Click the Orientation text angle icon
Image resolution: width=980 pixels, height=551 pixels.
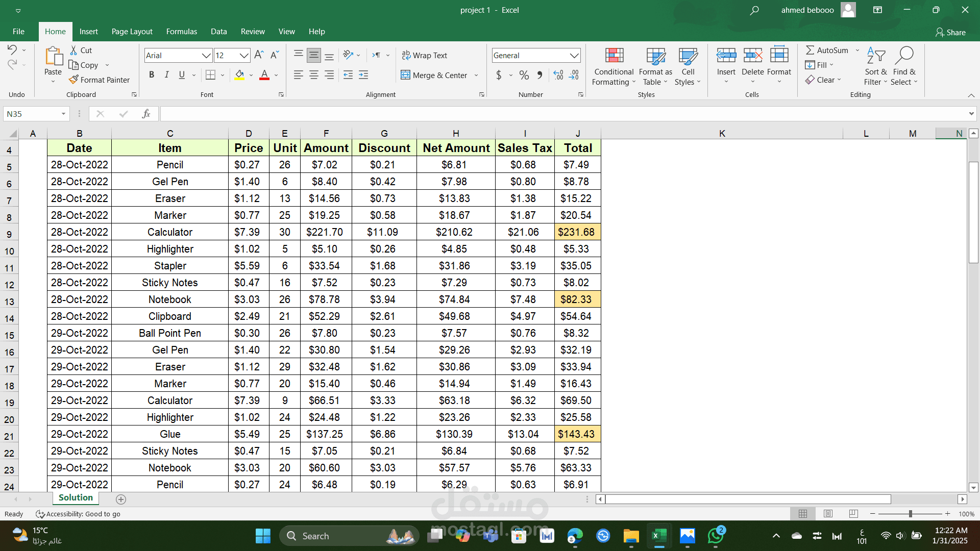tap(349, 55)
